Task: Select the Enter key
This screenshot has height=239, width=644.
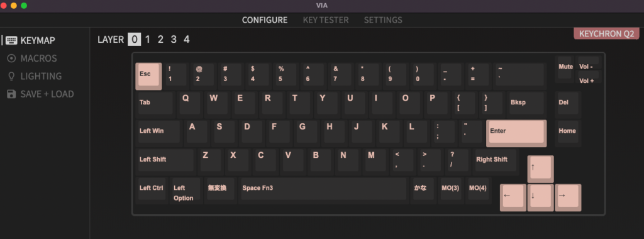Action: [x=516, y=133]
